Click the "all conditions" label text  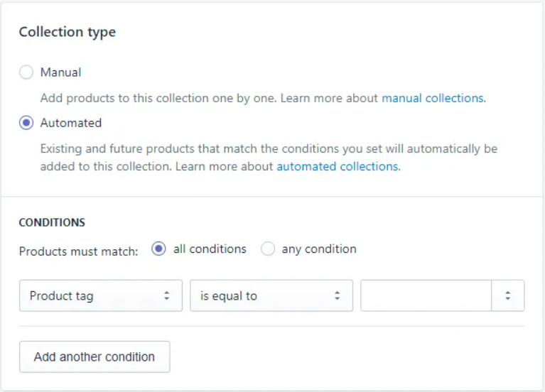point(210,249)
